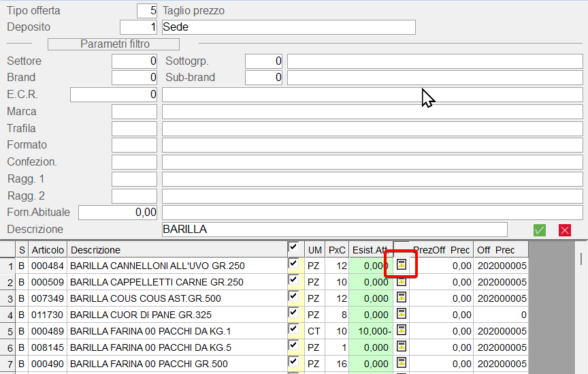Click the Descrizione field containing BARILLA
This screenshot has width=588, height=374.
click(335, 230)
